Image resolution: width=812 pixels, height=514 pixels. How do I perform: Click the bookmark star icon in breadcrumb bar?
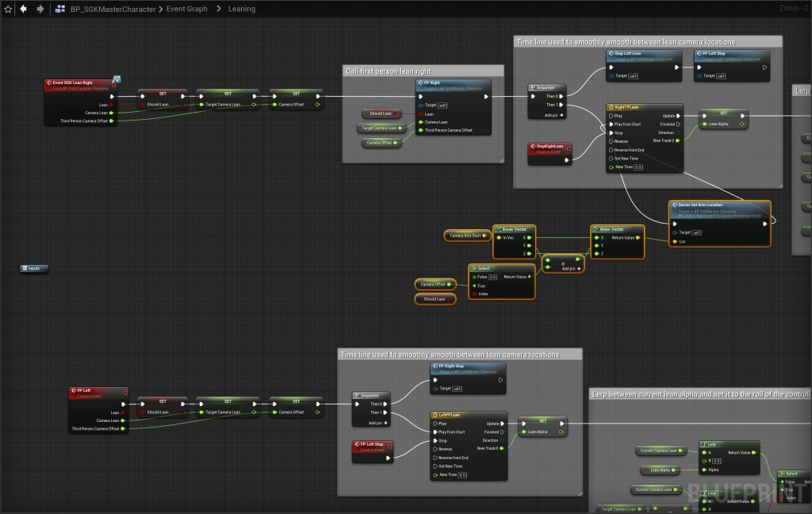[x=8, y=9]
